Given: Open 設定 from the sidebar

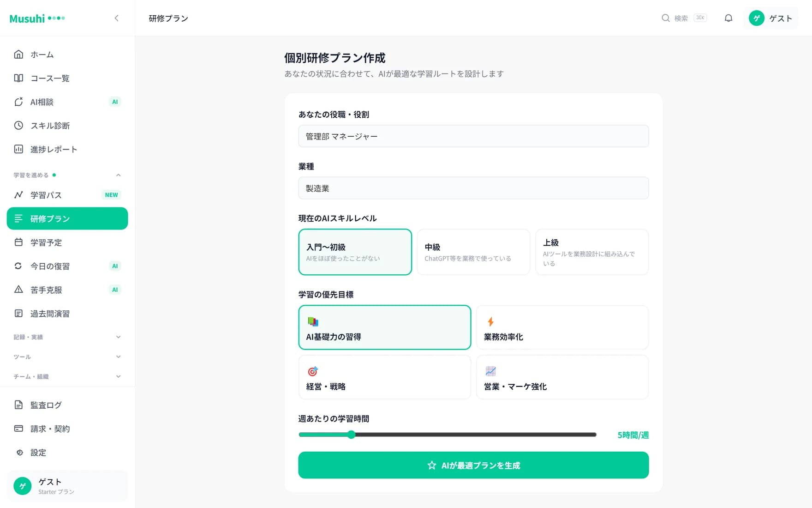Looking at the screenshot, I should tap(67, 453).
